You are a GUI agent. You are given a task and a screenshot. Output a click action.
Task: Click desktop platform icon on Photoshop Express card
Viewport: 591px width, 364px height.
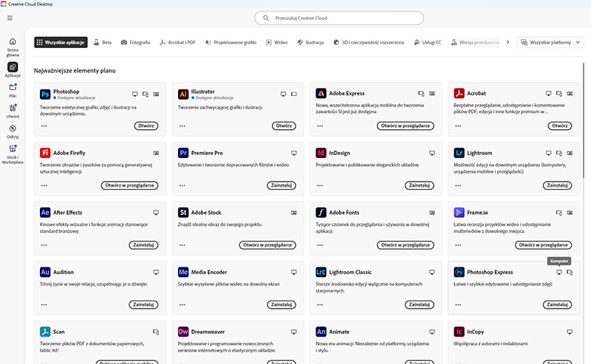pyautogui.click(x=559, y=272)
